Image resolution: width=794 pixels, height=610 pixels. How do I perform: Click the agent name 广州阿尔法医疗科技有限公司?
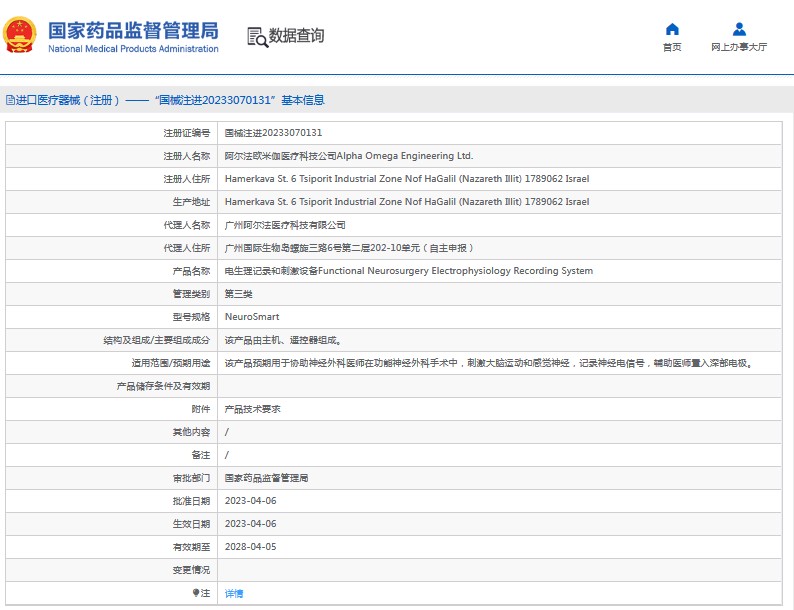285,225
